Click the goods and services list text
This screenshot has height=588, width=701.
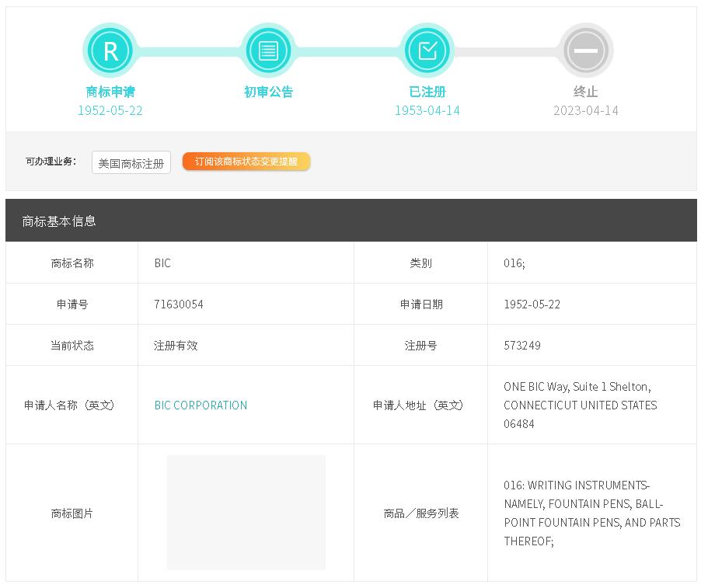coord(591,513)
